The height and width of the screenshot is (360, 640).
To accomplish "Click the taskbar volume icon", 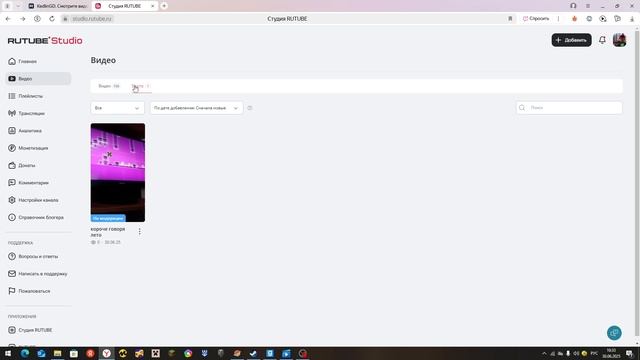I will click(x=576, y=353).
